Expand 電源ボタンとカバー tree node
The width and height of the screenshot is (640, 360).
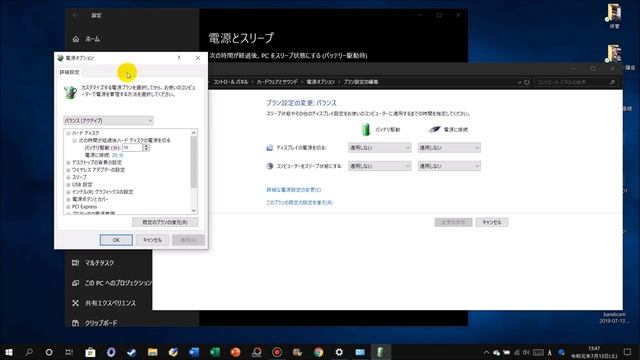pyautogui.click(x=68, y=199)
